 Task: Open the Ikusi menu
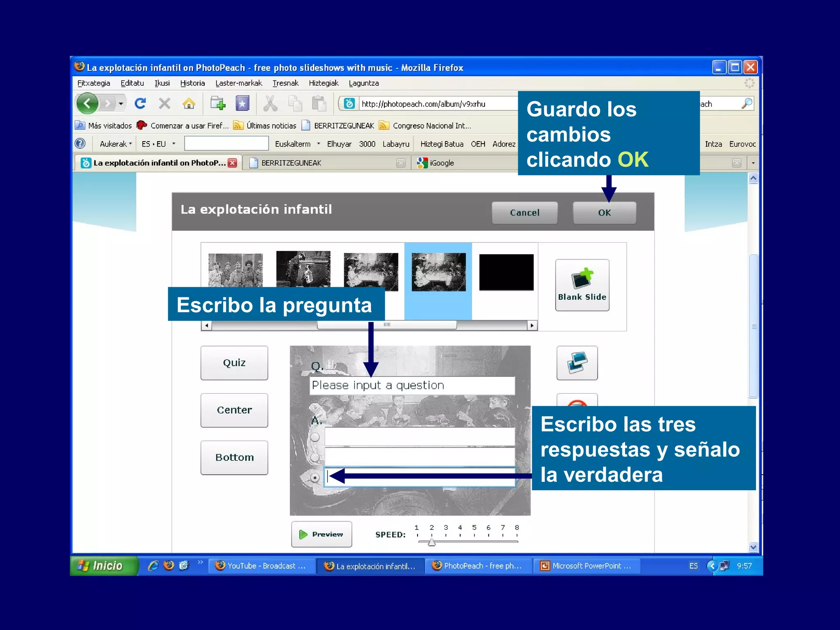coord(162,83)
